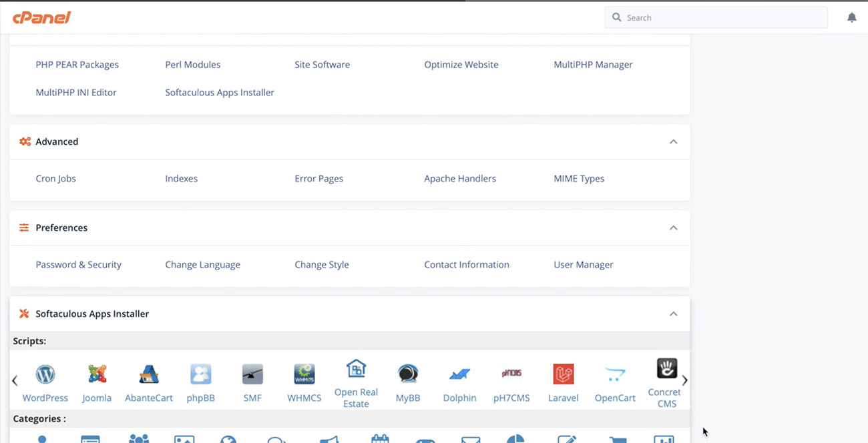Open Perl Modules

(193, 65)
